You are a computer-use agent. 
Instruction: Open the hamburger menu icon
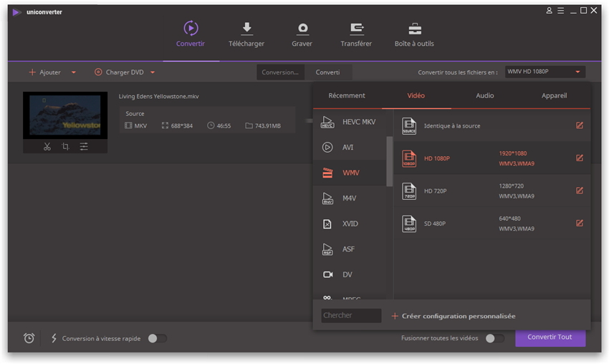(561, 11)
